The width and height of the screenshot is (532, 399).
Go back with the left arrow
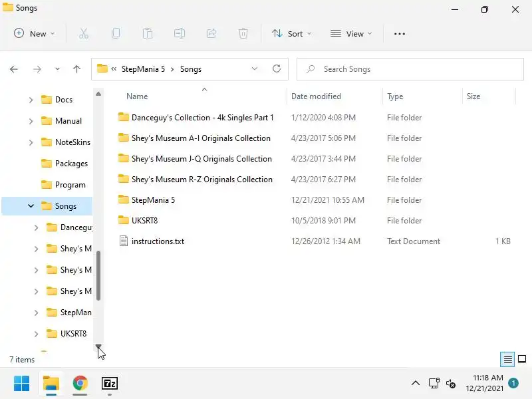click(x=14, y=69)
